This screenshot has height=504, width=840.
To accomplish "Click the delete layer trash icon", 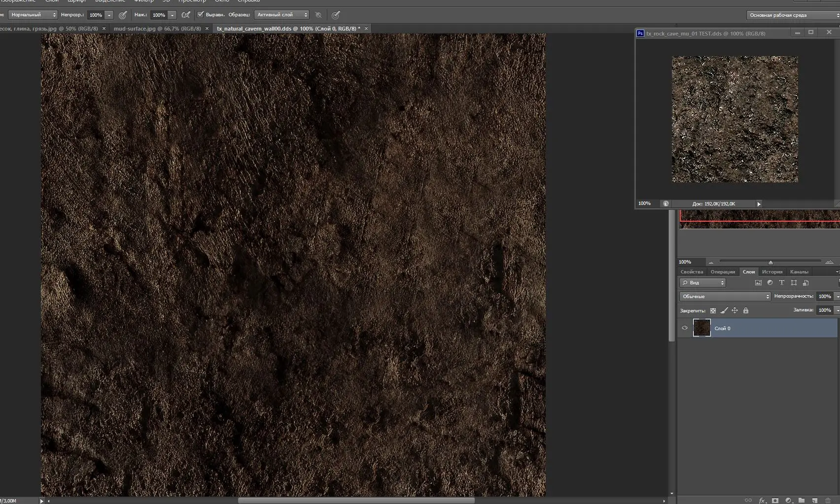I will coord(828,500).
